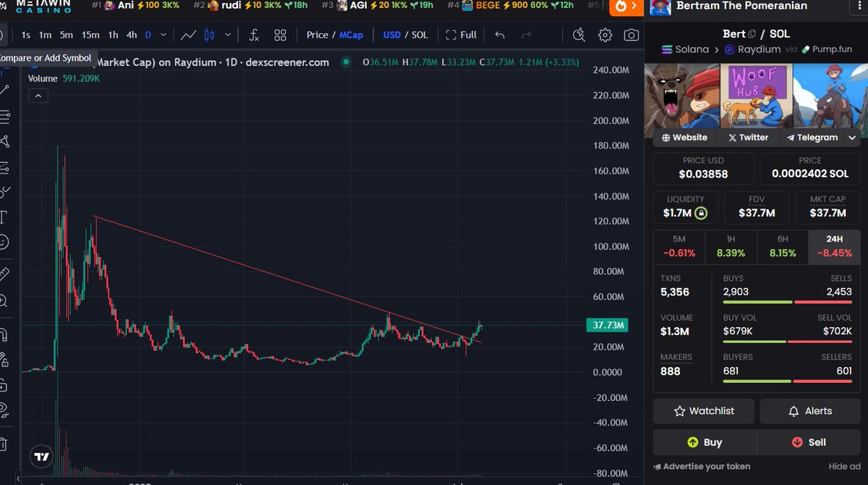The height and width of the screenshot is (485, 868).
Task: Open the quick search lightning icon
Action: coord(579,35)
